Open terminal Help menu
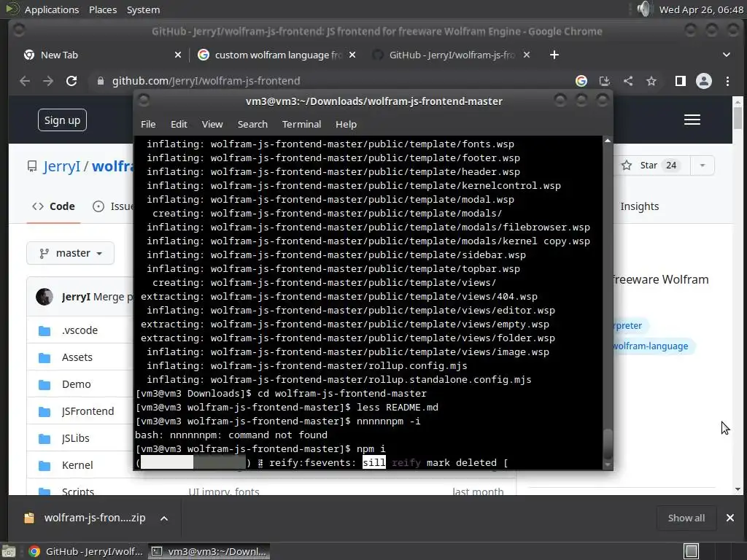 346,124
